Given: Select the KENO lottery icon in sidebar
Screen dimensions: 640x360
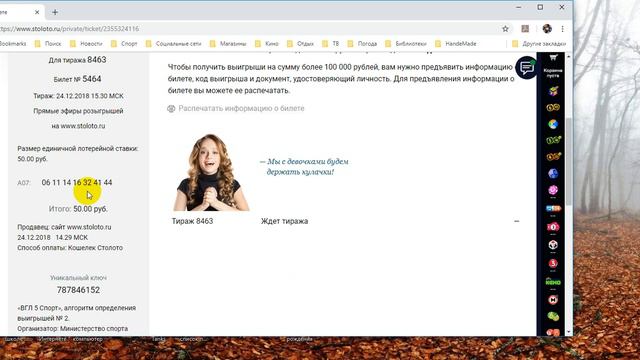Looking at the screenshot, I should (553, 282).
